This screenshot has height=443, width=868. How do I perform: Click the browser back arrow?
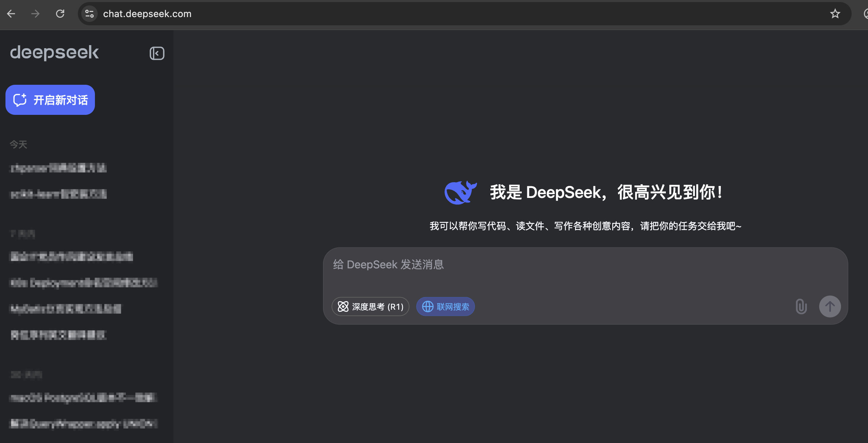tap(11, 14)
